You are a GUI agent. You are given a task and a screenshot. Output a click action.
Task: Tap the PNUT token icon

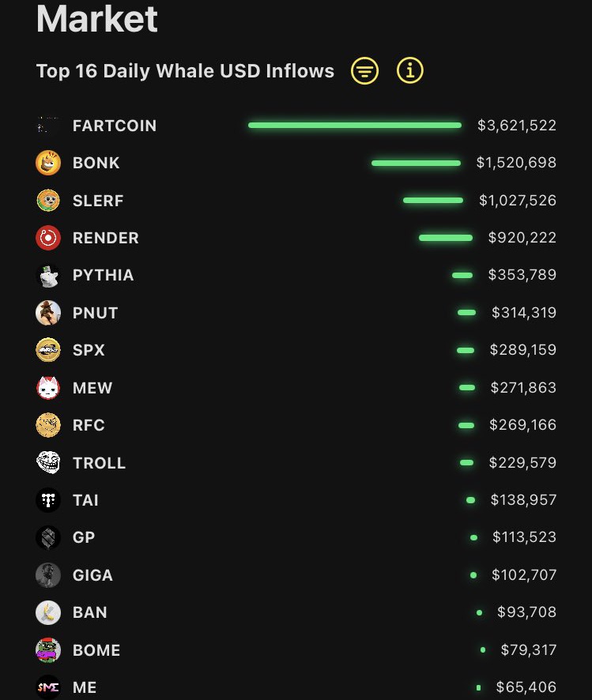coord(48,313)
